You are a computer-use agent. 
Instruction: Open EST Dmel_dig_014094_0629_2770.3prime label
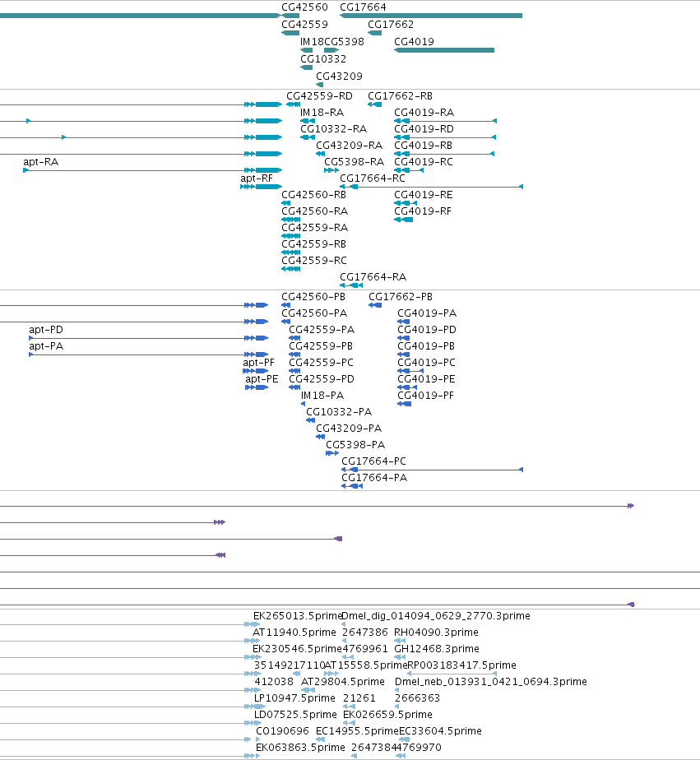coord(436,616)
